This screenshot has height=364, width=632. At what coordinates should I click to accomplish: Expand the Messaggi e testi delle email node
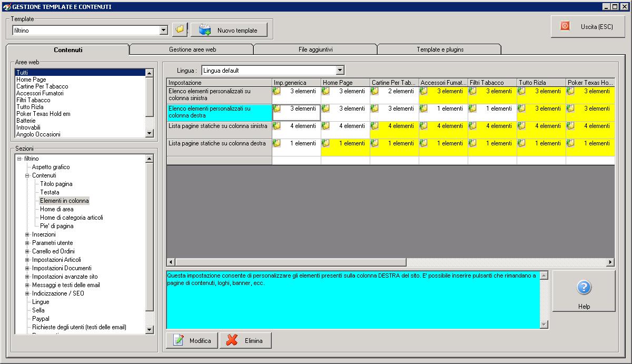[27, 285]
